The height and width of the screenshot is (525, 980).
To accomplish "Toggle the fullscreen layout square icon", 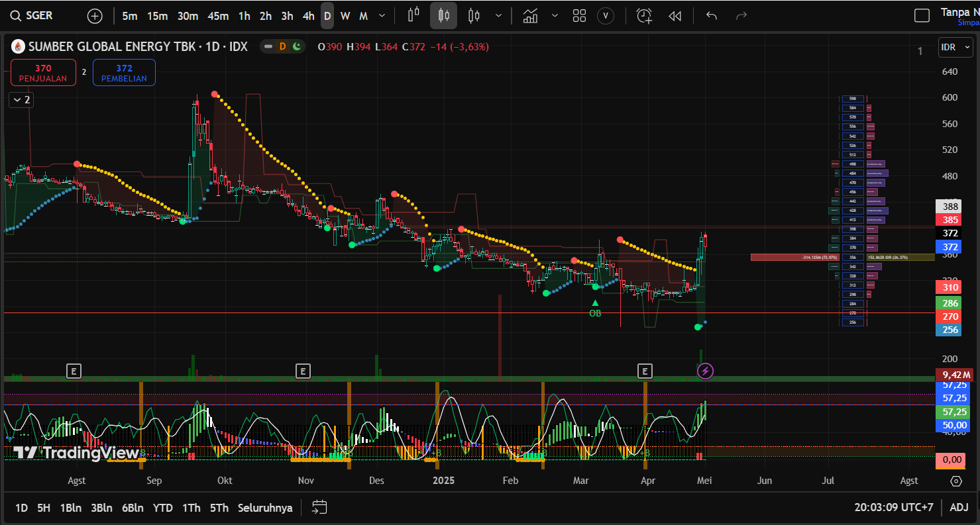I will point(922,16).
